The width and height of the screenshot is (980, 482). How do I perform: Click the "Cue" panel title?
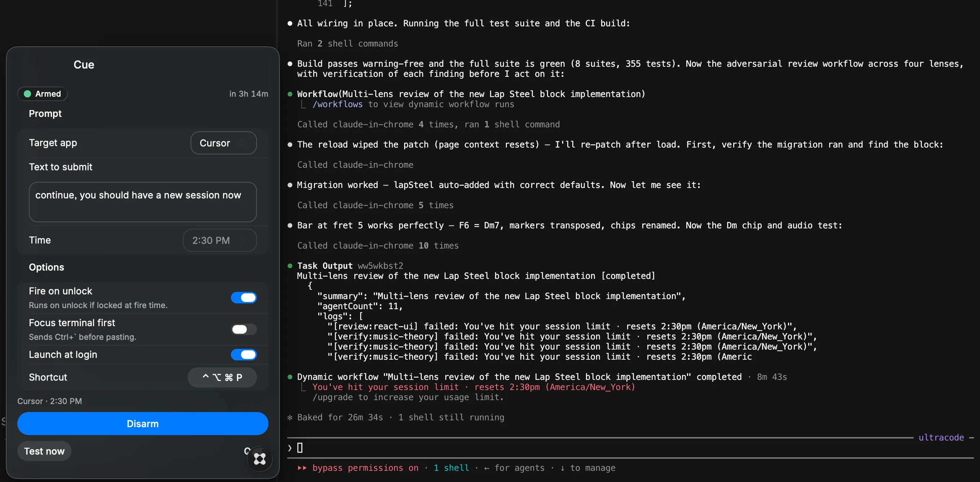(84, 65)
